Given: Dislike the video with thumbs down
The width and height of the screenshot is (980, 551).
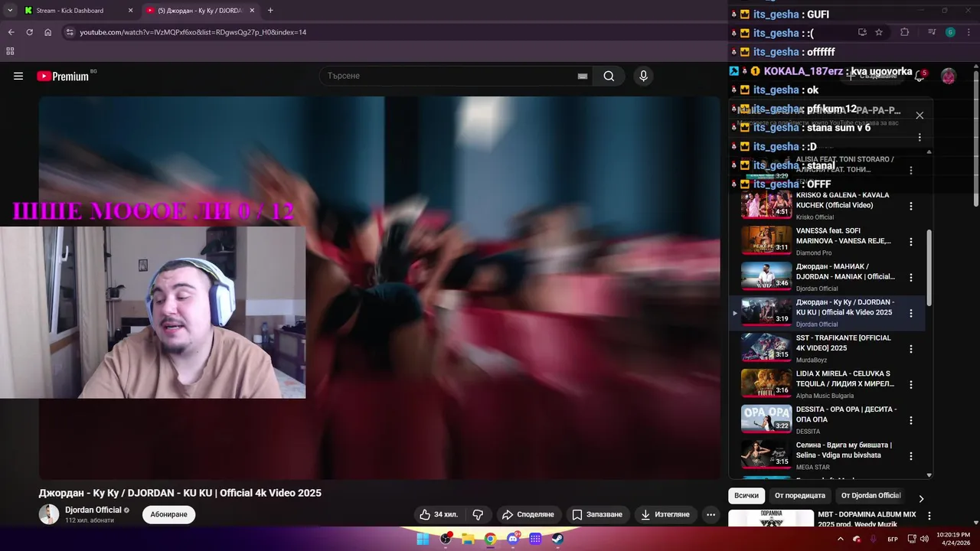Looking at the screenshot, I should click(478, 514).
